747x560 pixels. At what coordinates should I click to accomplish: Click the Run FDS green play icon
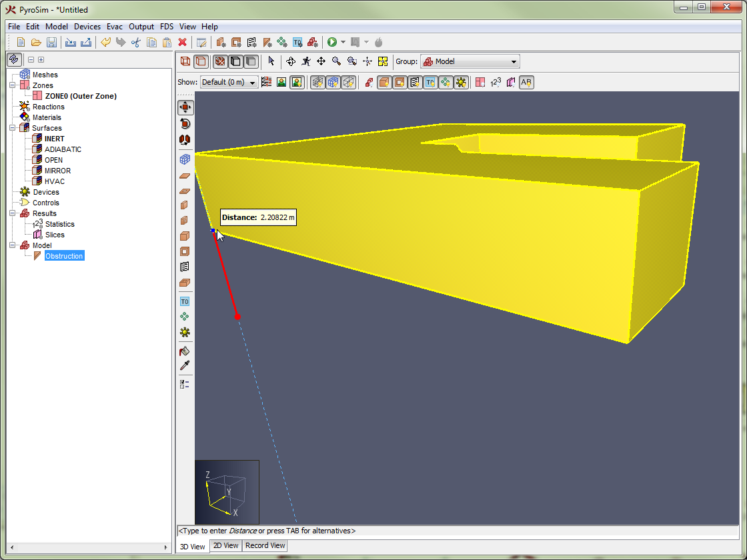332,43
